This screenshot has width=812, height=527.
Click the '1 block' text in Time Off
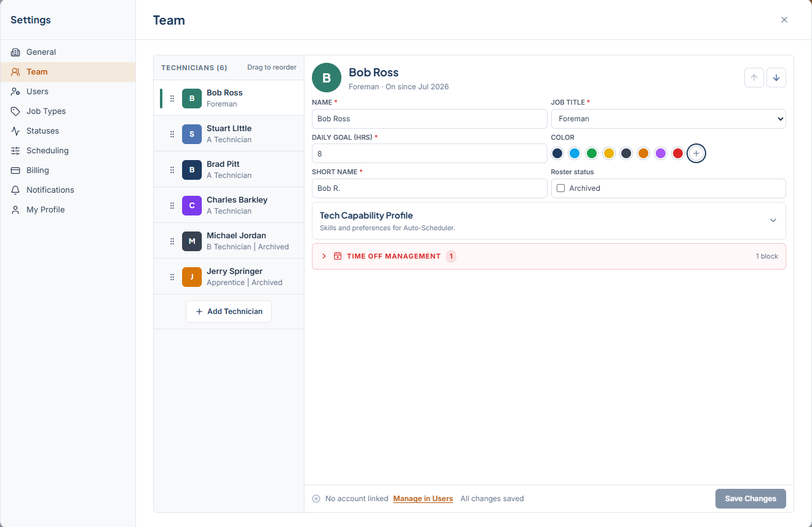(767, 256)
